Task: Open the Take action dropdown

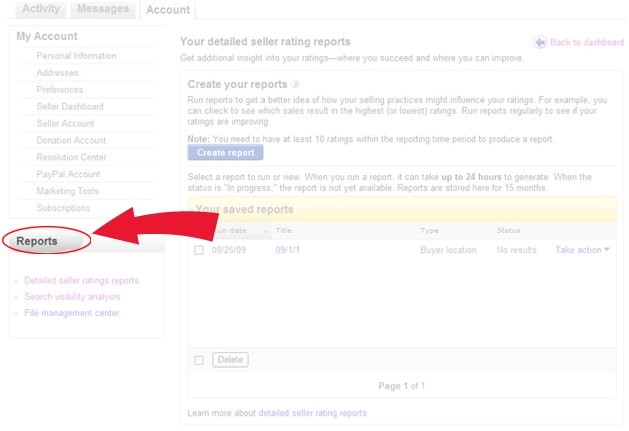Action: tap(582, 250)
